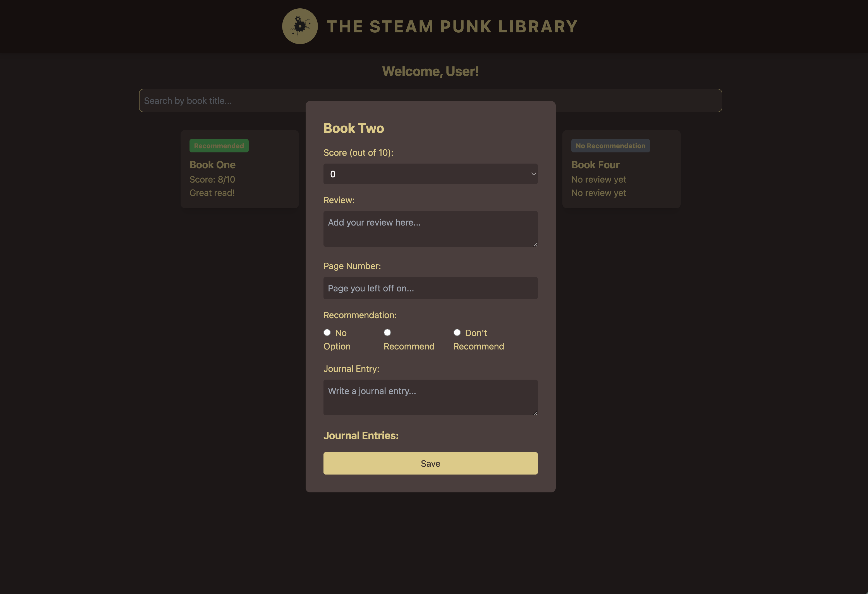The image size is (868, 594).
Task: Click the Journal Entries heading
Action: click(x=361, y=436)
